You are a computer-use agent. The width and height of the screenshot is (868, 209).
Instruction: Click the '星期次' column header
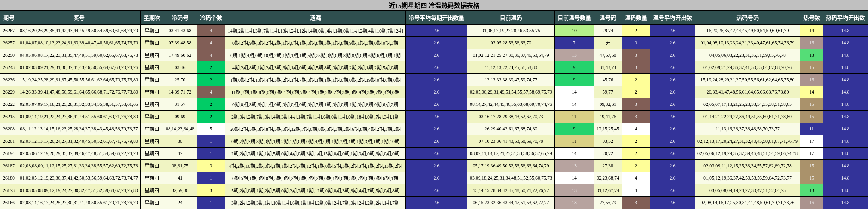point(152,18)
